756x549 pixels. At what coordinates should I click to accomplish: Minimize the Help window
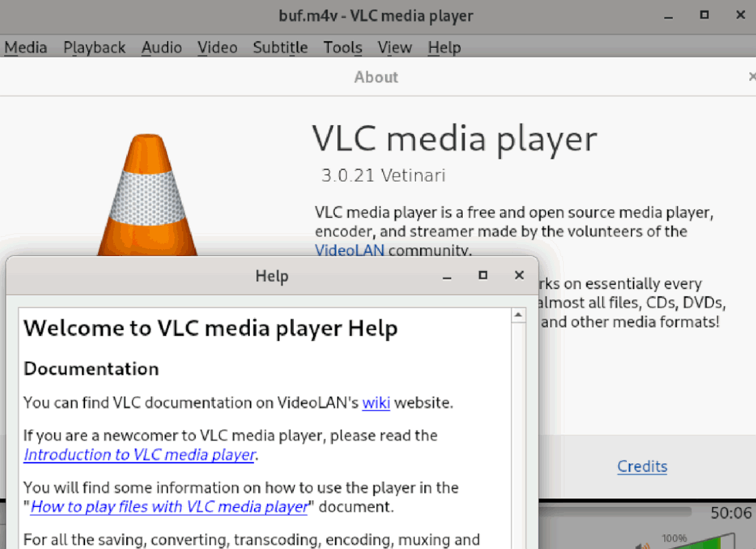click(x=447, y=276)
